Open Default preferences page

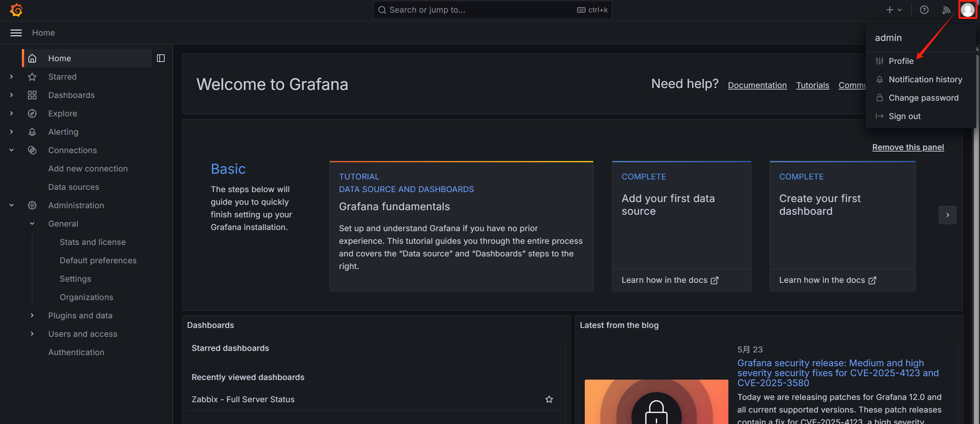[98, 260]
